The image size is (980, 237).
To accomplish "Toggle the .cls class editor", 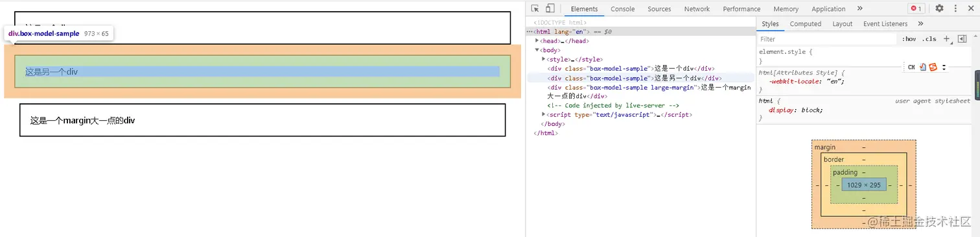I will (929, 39).
